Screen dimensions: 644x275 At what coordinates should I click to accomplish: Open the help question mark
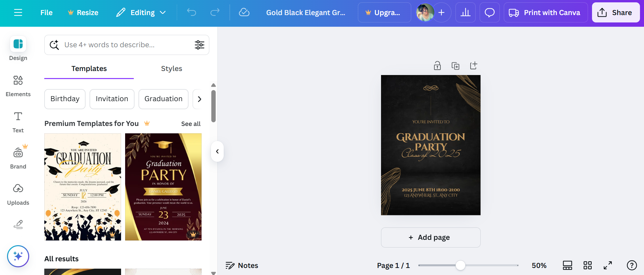click(x=632, y=265)
